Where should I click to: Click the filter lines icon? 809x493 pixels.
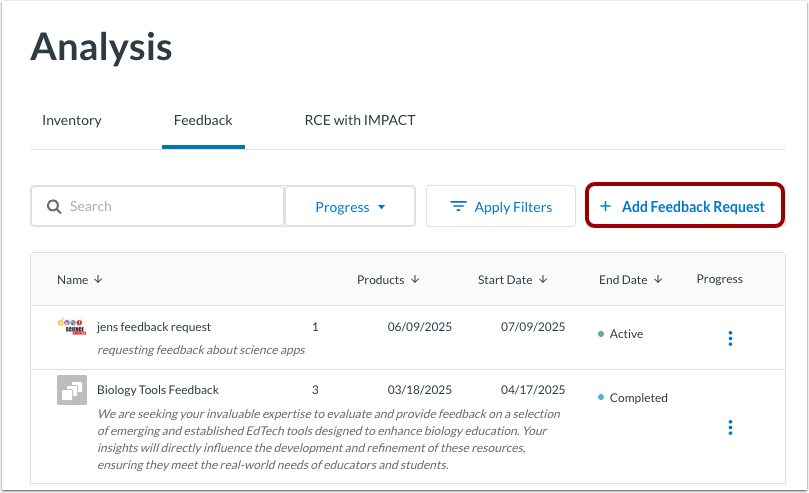pyautogui.click(x=458, y=206)
